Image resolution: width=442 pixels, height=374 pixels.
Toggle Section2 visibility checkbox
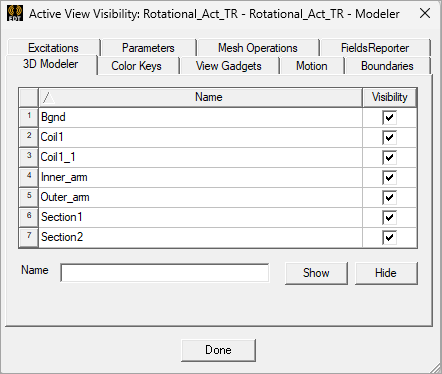coord(389,237)
